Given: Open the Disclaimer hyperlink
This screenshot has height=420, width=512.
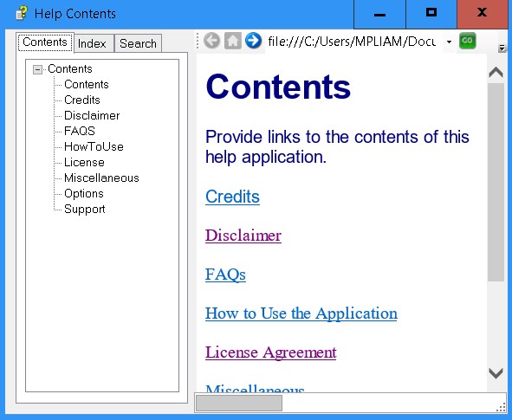Looking at the screenshot, I should pos(243,236).
